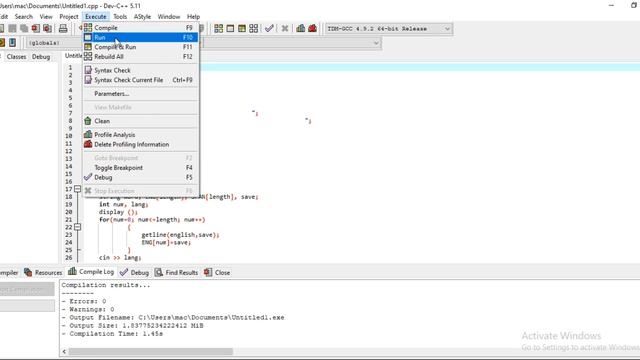This screenshot has height=360, width=640.
Task: Click the Compile & Run toolbar icon
Action: click(x=242, y=28)
